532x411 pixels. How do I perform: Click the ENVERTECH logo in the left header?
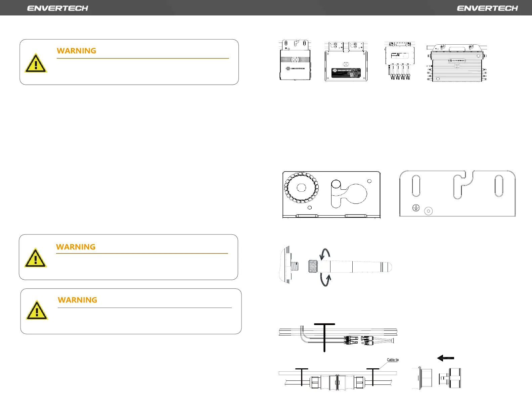57,8
